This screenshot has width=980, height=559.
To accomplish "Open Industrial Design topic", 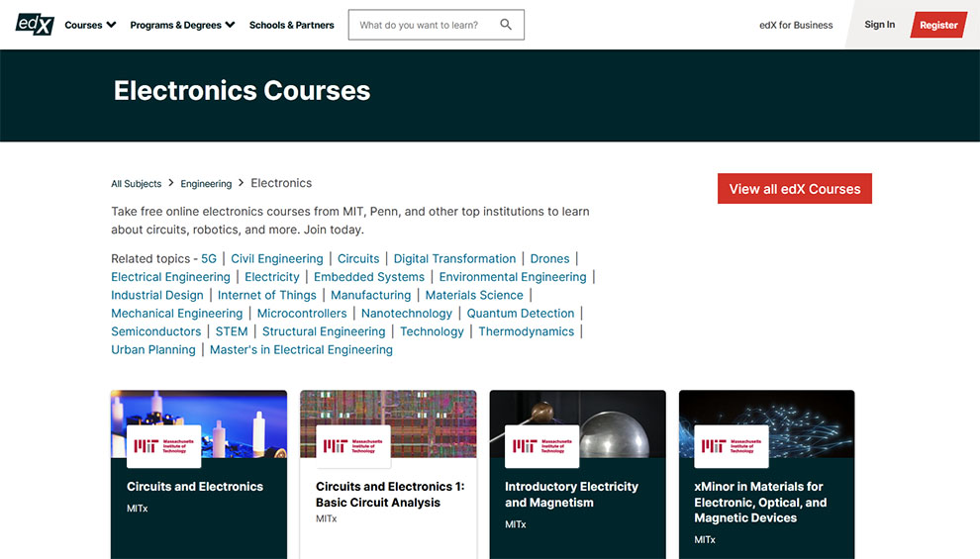I will (x=157, y=295).
